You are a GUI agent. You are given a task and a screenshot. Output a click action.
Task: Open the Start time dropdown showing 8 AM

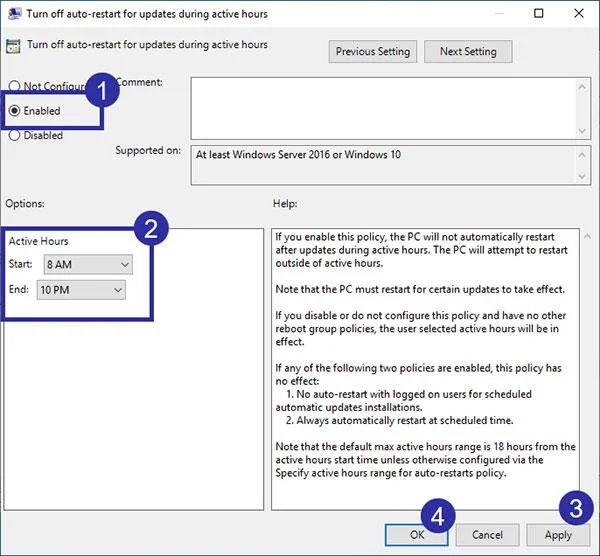tap(88, 264)
